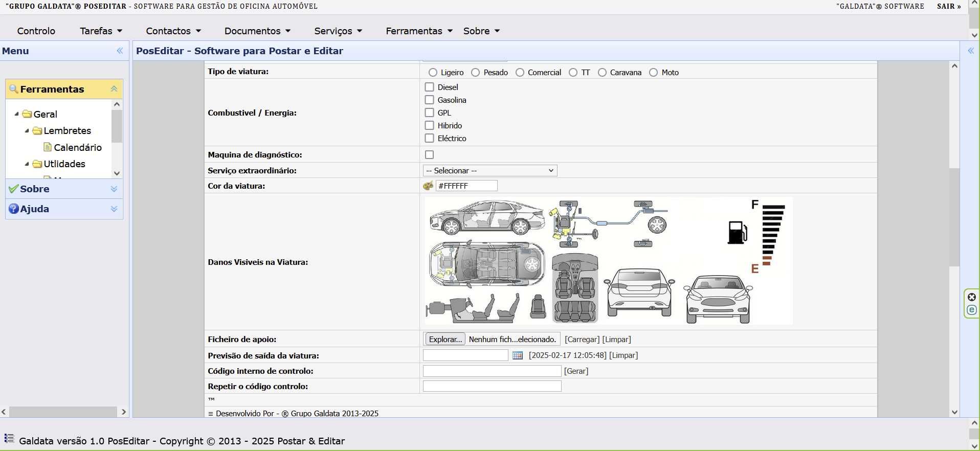Collapse the Utilidades tree node arrow

point(27,164)
